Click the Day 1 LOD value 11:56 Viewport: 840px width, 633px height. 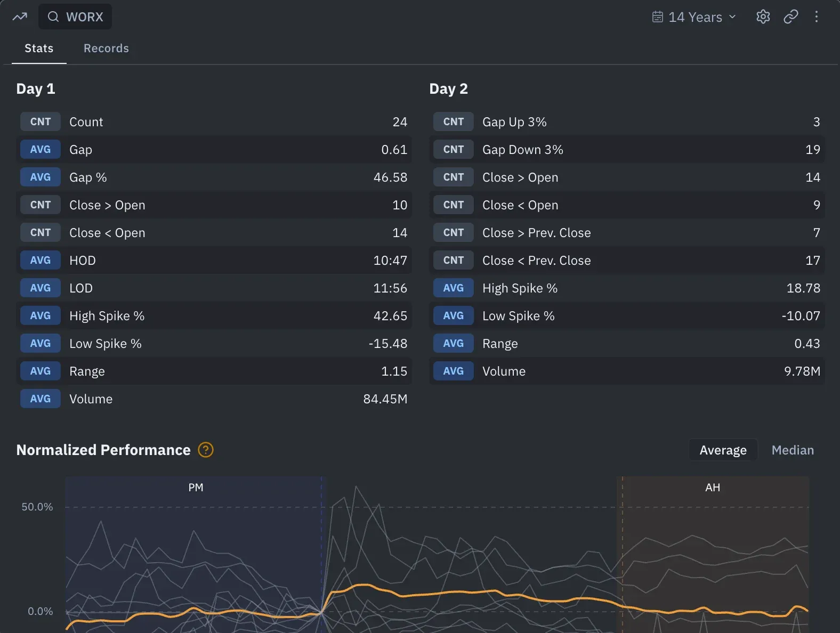point(390,288)
